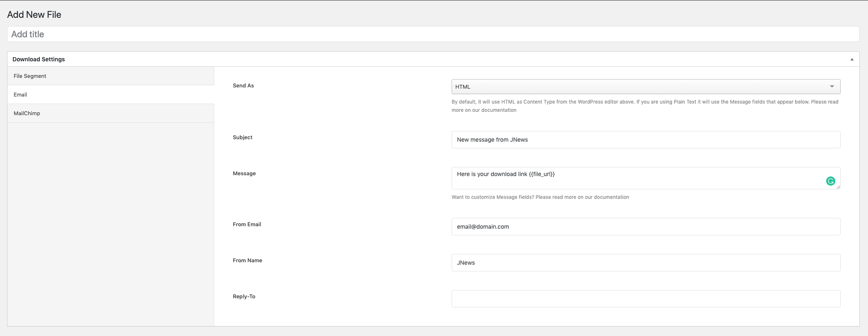Select the From Name input containing JNews

[646, 263]
